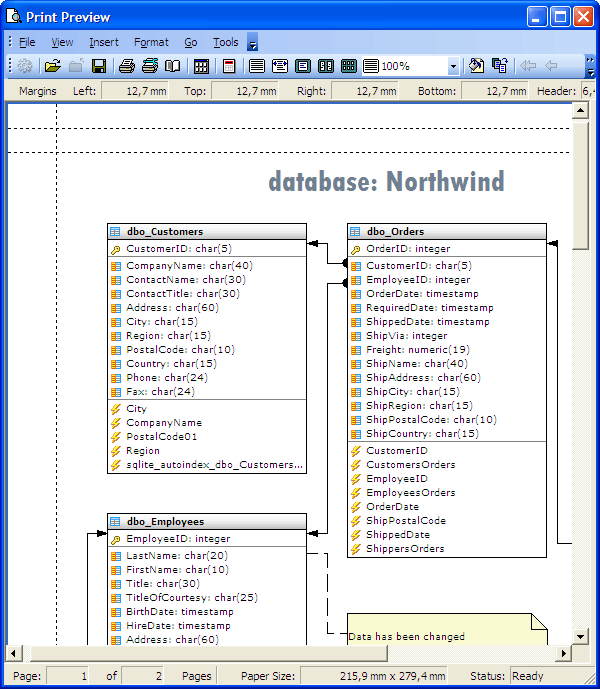600x689 pixels.
Task: Click 'Freight: numeric(19)' column row
Action: (x=447, y=350)
